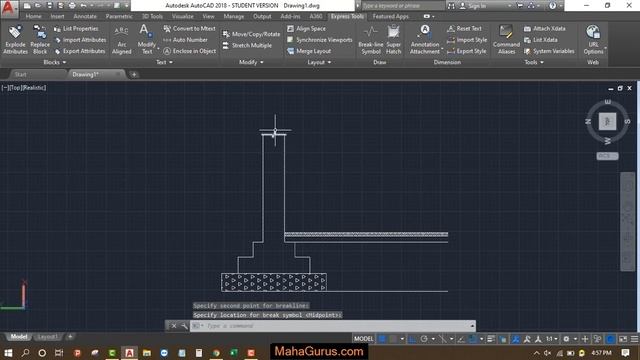This screenshot has height=360, width=640.
Task: Add a new drawing tab with plus
Action: 134,74
